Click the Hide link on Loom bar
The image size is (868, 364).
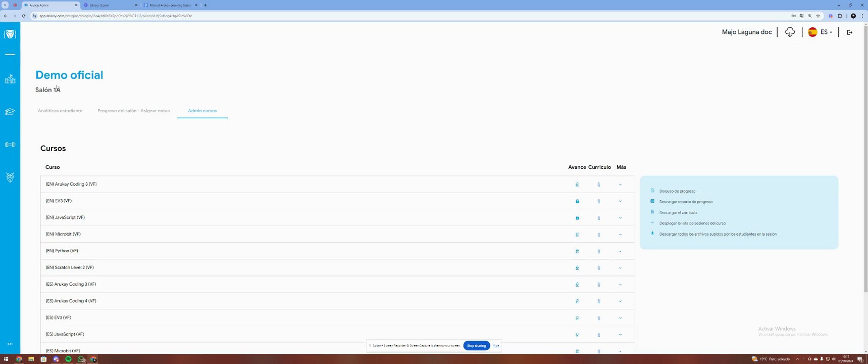[x=496, y=346]
